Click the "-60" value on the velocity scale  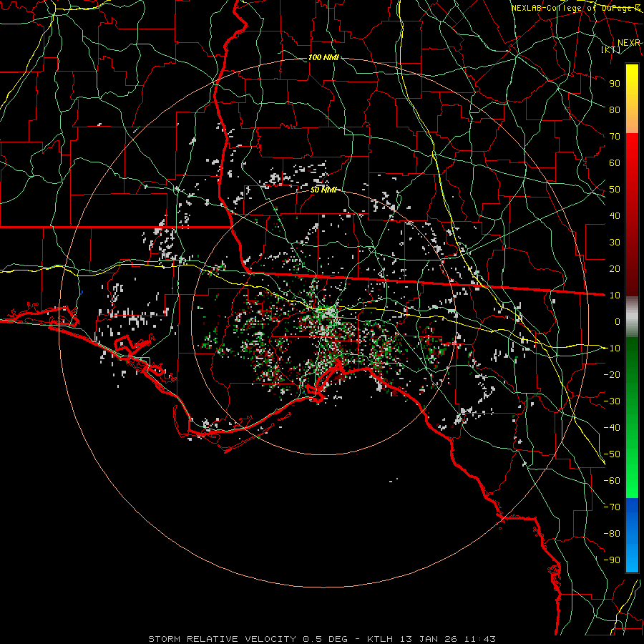[612, 481]
